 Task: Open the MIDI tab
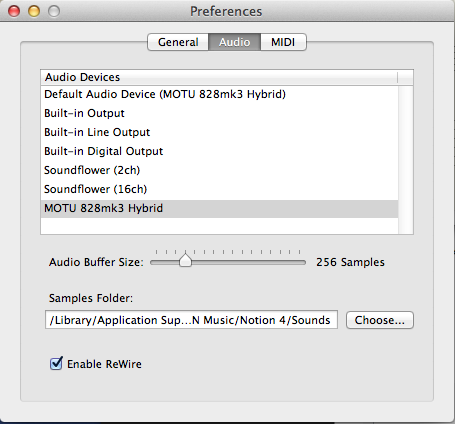click(283, 42)
